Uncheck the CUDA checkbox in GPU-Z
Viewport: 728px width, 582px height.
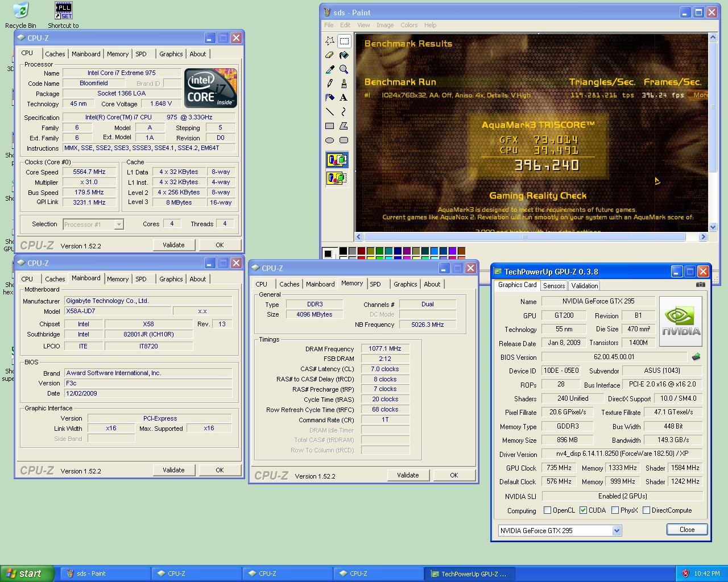(x=583, y=510)
